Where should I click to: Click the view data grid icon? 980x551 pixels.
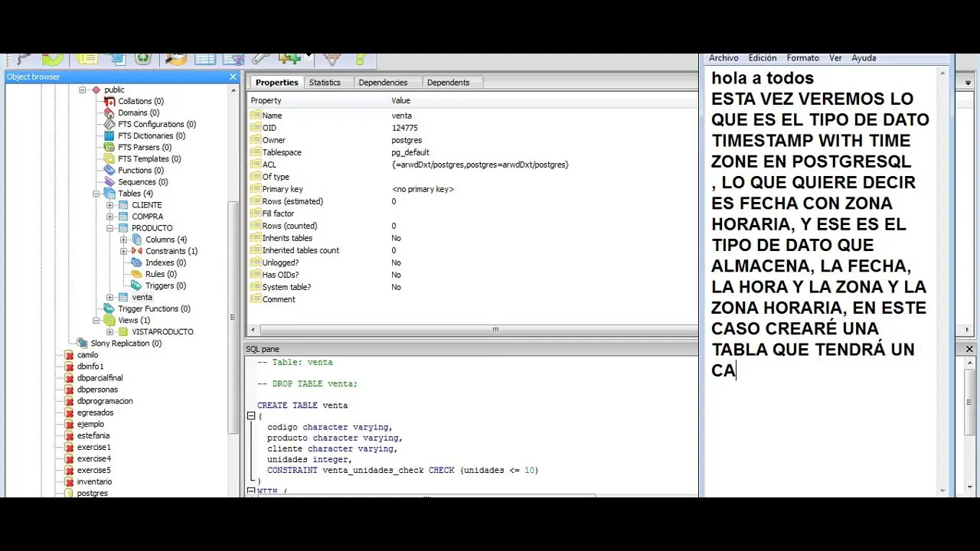click(x=205, y=59)
